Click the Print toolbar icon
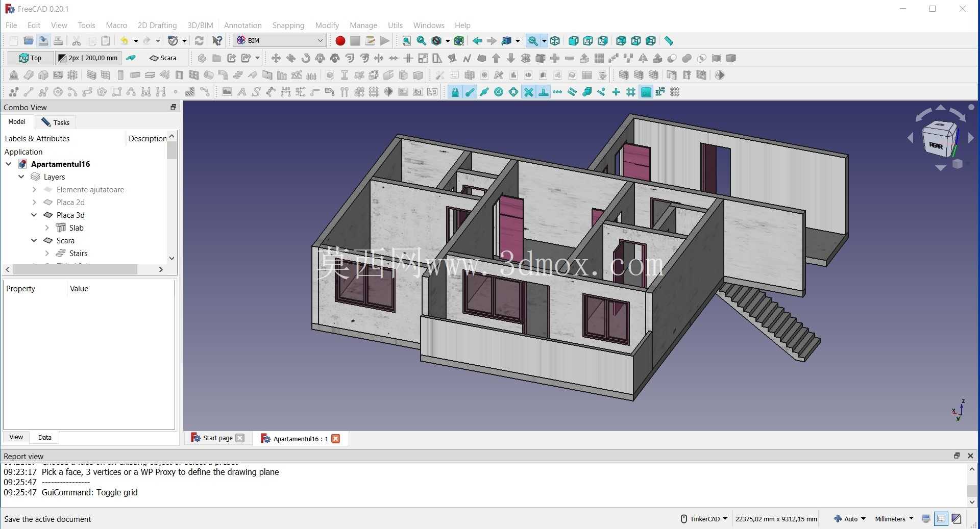The image size is (980, 529). pyautogui.click(x=58, y=41)
